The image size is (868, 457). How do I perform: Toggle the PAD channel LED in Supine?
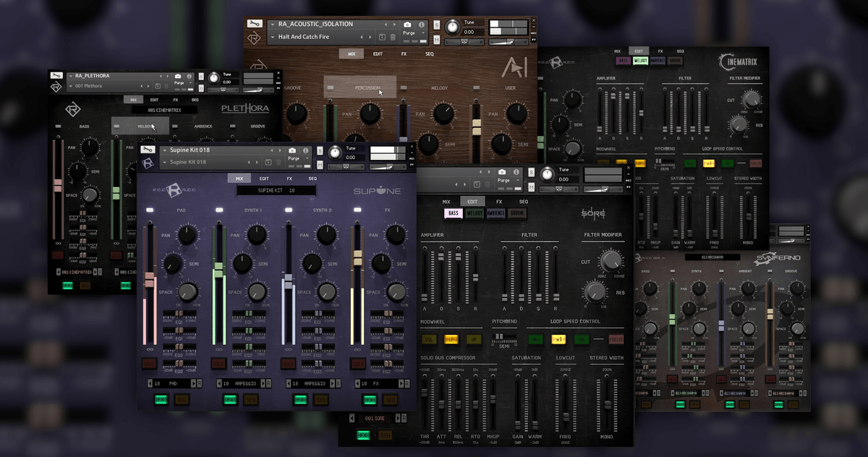pos(150,210)
